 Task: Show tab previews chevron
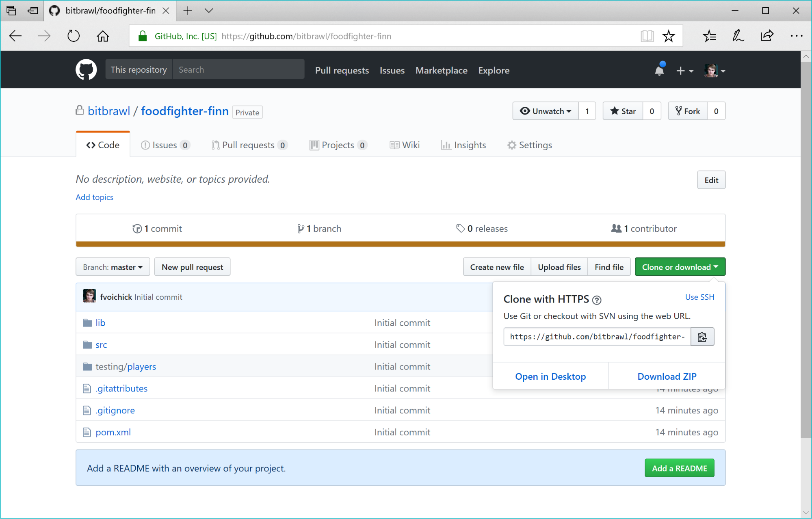coord(209,11)
